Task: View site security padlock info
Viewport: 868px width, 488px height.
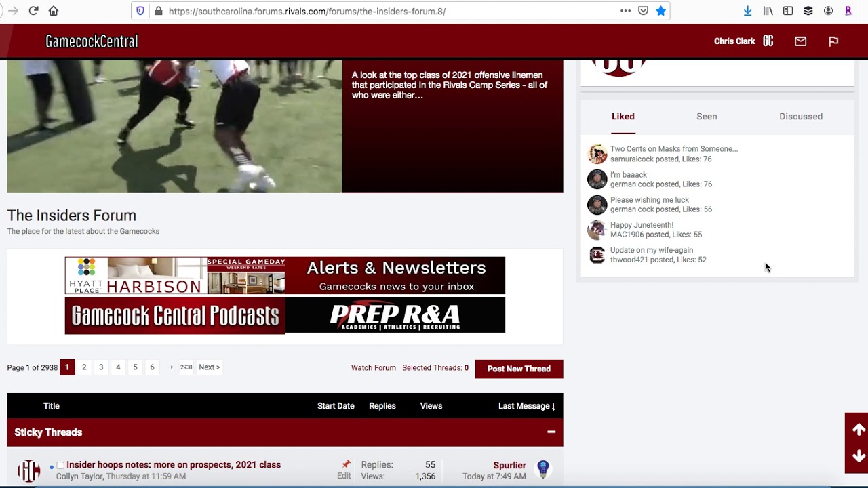Action: (158, 11)
